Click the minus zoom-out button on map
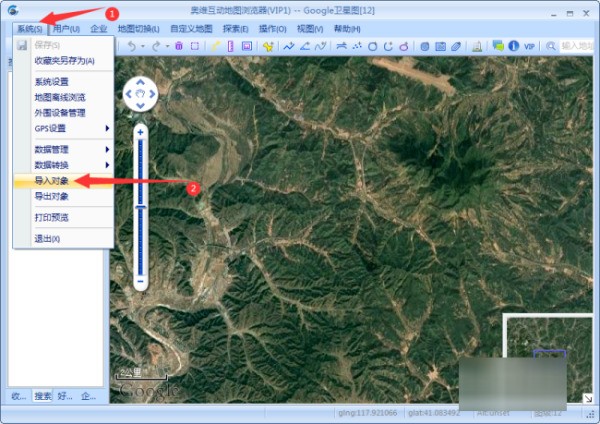The width and height of the screenshot is (600, 424). pyautogui.click(x=141, y=282)
